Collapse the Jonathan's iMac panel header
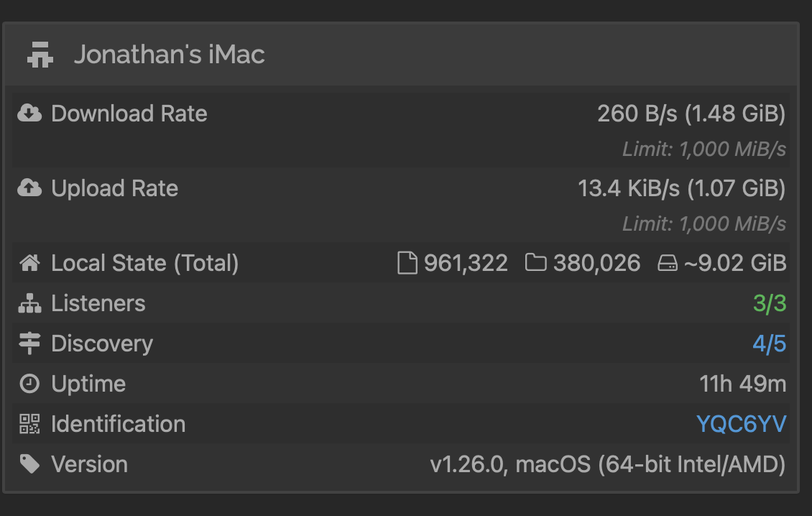 pos(401,55)
